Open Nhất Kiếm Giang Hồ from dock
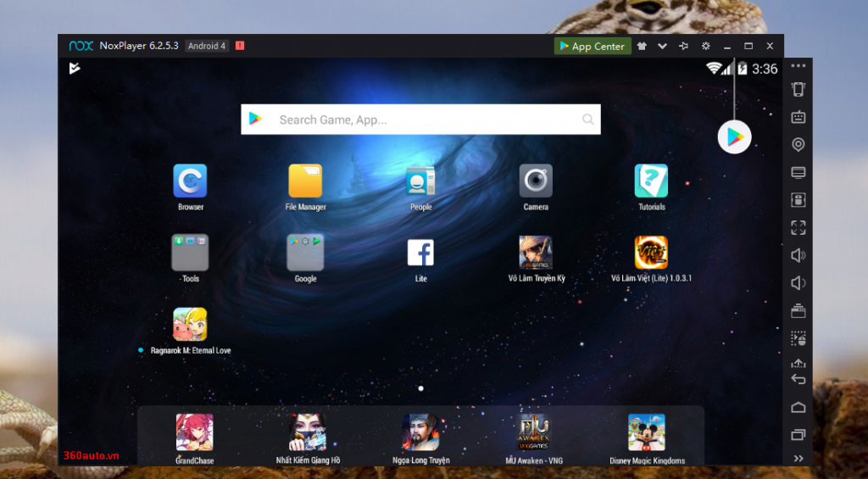The image size is (868, 479). 308,432
